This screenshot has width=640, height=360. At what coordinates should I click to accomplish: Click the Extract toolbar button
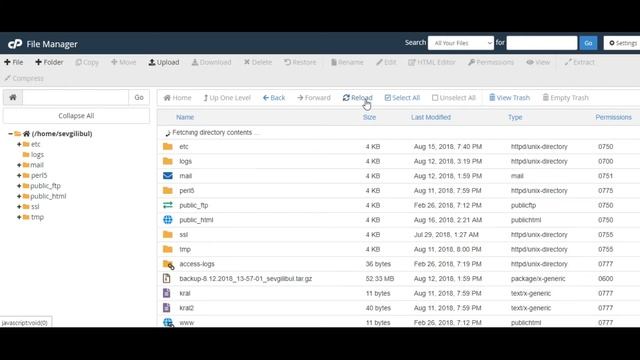click(580, 62)
